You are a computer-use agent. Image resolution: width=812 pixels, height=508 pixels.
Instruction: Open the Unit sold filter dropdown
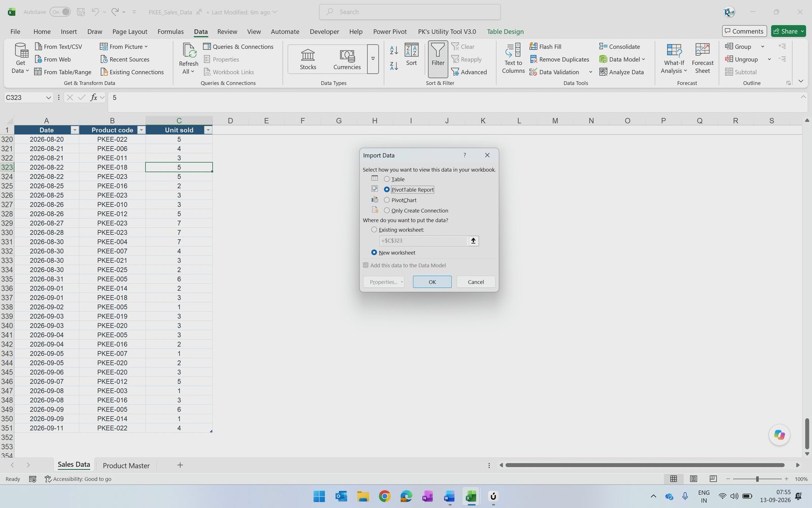(208, 130)
